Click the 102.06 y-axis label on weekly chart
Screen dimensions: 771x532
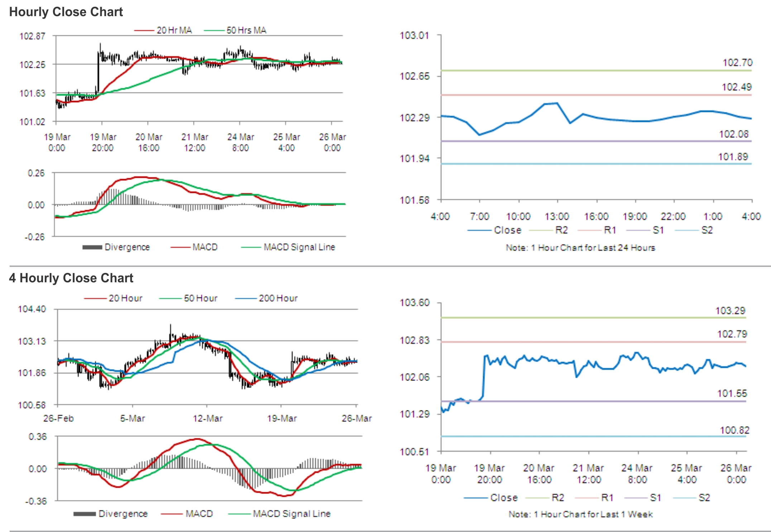[415, 377]
